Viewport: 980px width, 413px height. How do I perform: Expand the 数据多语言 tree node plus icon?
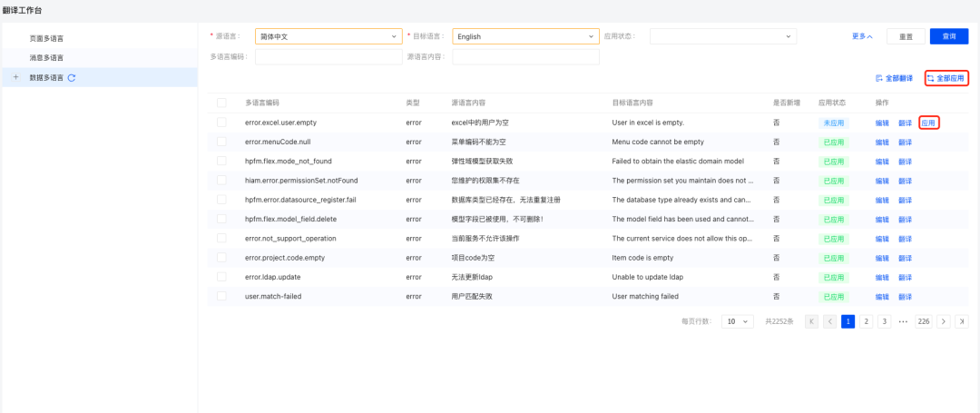[x=15, y=78]
